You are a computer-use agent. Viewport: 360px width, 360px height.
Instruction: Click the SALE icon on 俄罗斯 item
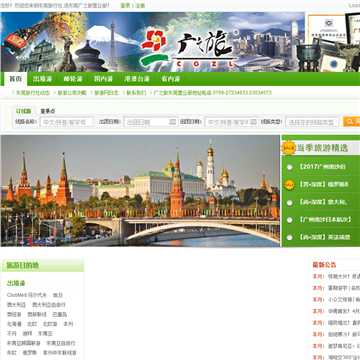pos(290,184)
